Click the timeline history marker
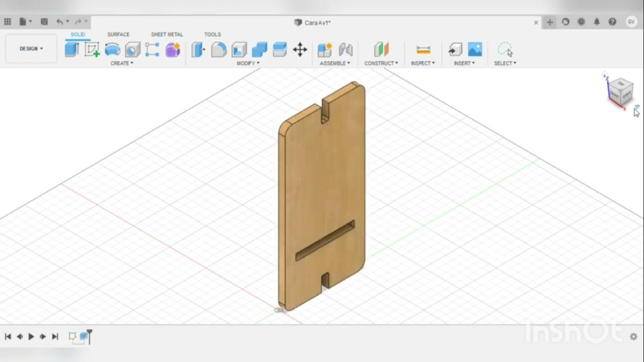This screenshot has height=362, width=644. (x=90, y=336)
